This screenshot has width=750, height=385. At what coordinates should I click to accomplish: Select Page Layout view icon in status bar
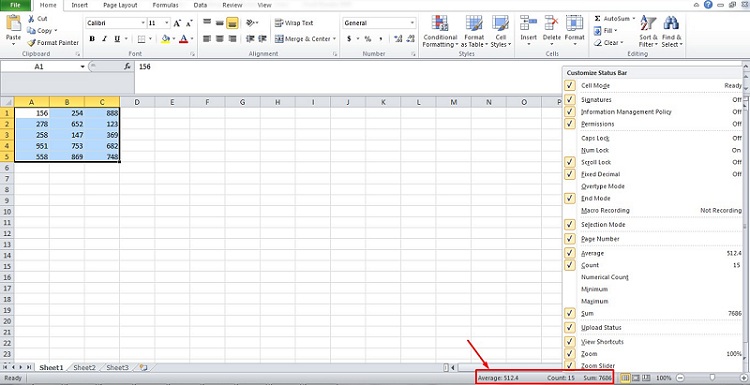pos(637,378)
